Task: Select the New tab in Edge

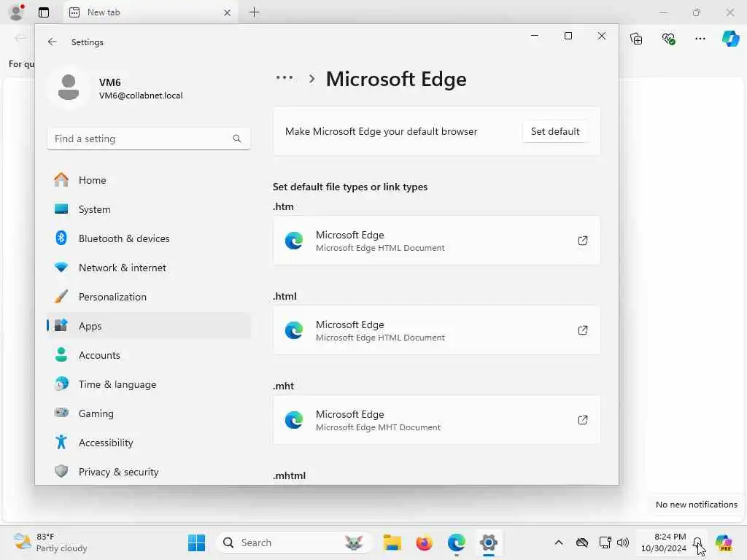Action: click(x=150, y=12)
